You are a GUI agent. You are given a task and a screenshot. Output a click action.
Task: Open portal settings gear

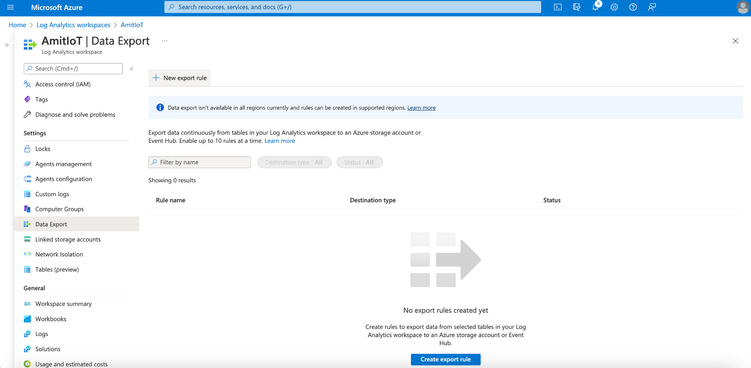pos(614,7)
